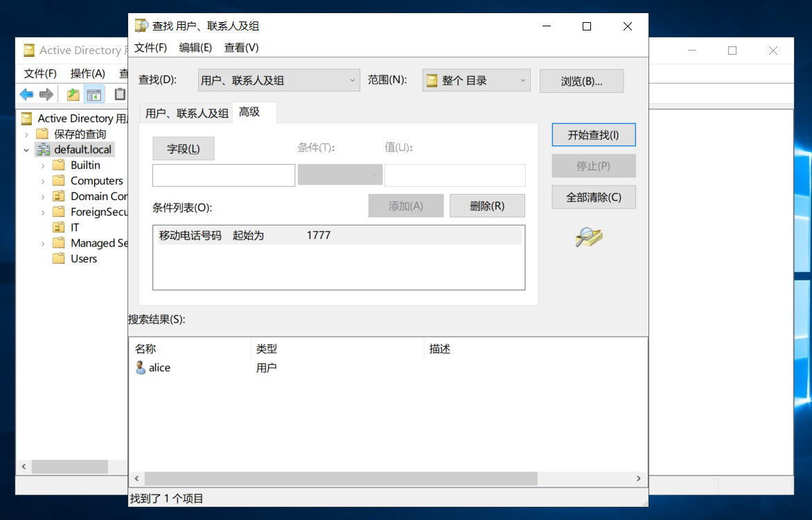Screen dimensions: 812x520
Task: Open the 编辑(E) menu in Find dialog
Action: pos(195,48)
